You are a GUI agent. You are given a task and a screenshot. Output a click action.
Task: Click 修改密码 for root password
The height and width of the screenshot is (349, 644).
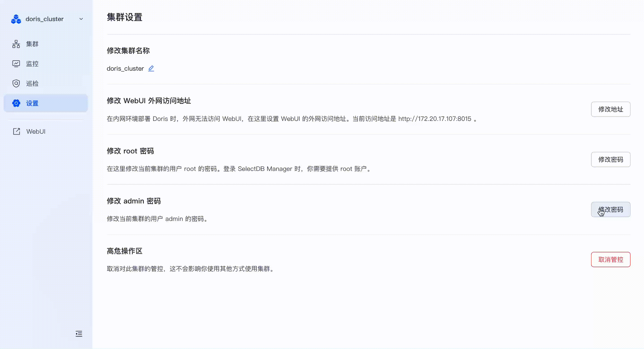tap(611, 159)
